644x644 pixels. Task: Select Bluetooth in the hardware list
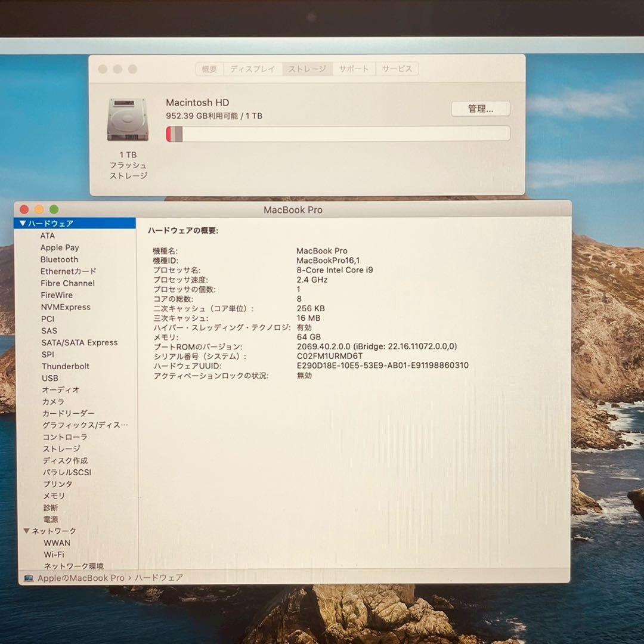click(x=59, y=259)
